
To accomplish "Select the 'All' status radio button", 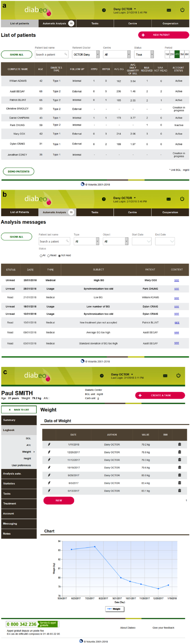I will point(41,255).
